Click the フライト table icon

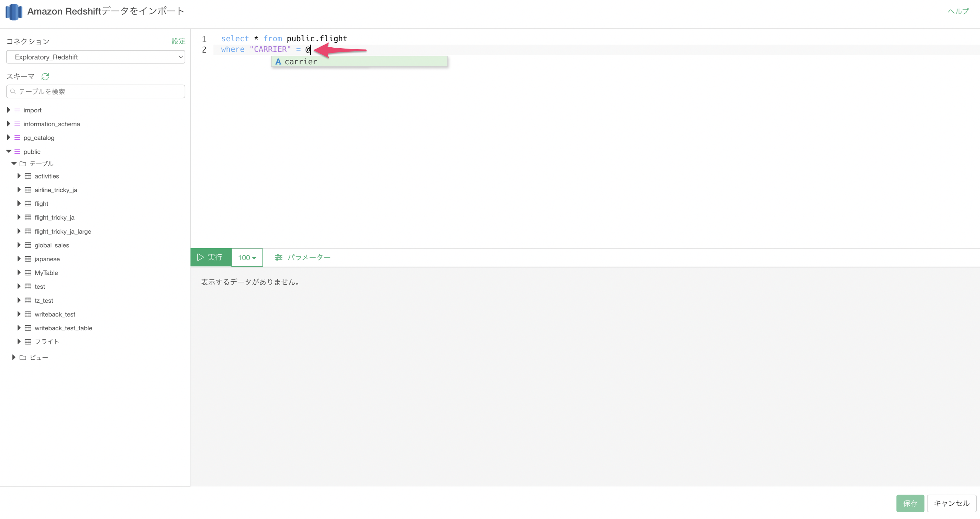28,342
